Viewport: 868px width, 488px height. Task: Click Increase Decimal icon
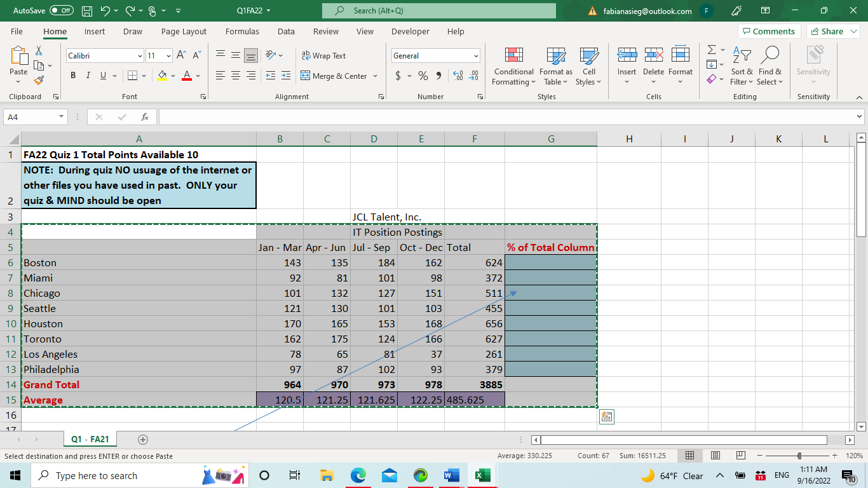(458, 76)
